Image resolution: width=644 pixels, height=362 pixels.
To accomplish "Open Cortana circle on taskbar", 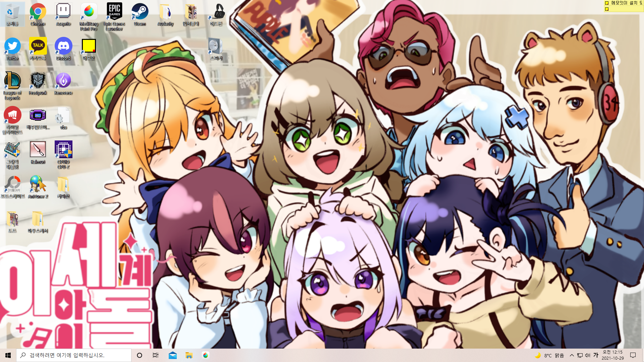I will [140, 355].
